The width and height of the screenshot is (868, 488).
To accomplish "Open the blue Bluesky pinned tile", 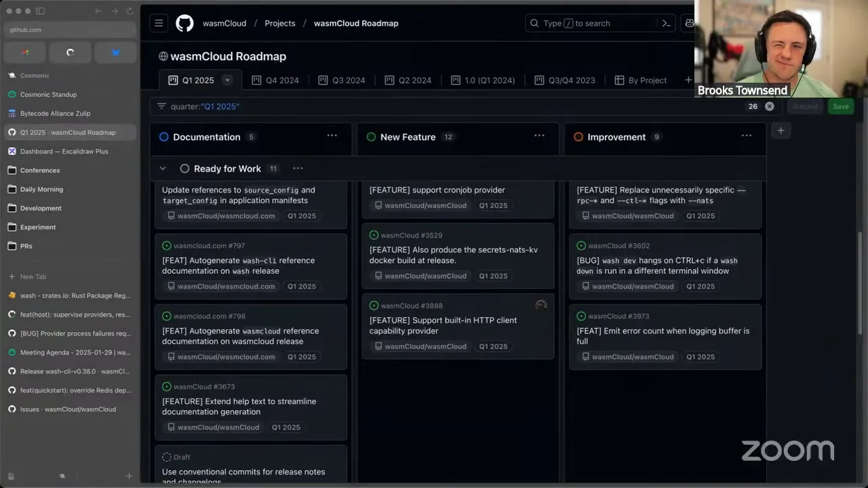I will coord(115,52).
